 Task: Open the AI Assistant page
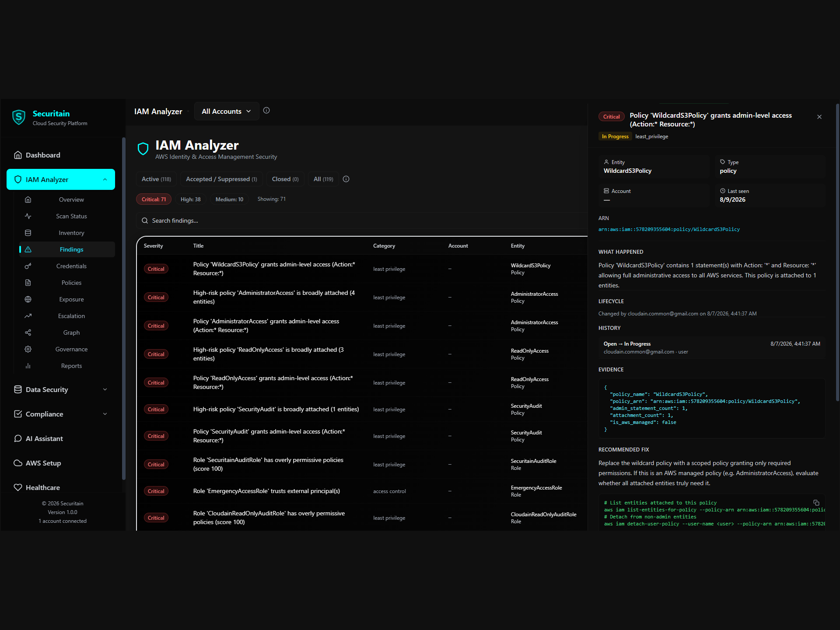(x=61, y=438)
